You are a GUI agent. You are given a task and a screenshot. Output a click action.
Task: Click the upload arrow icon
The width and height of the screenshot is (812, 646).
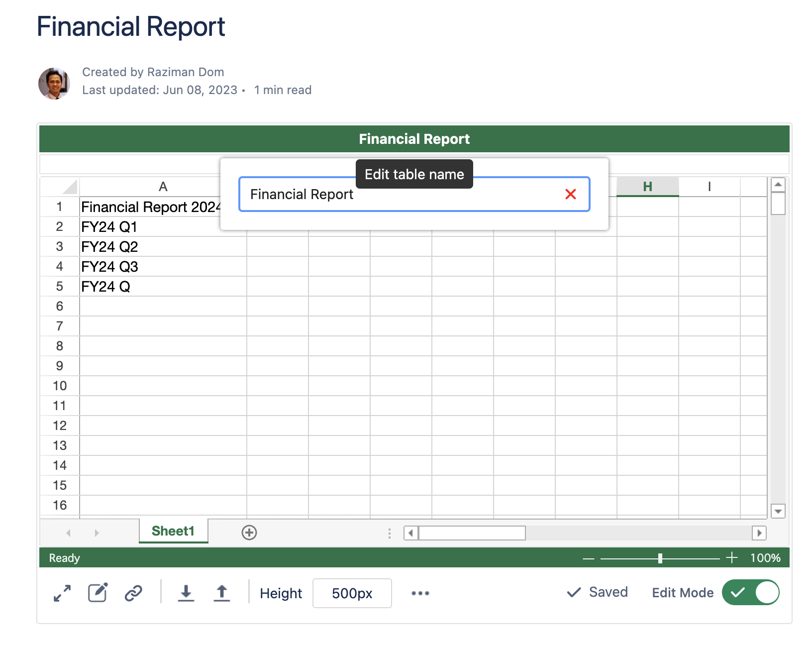coord(222,593)
